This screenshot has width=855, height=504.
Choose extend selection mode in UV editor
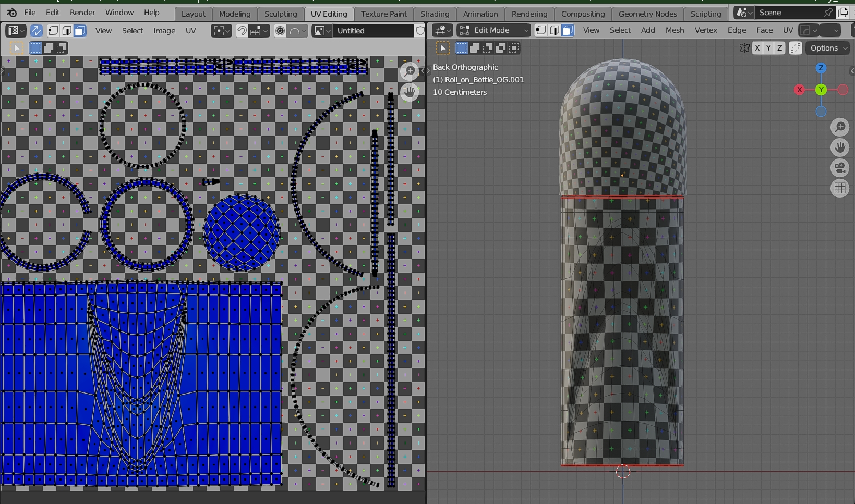(x=49, y=48)
